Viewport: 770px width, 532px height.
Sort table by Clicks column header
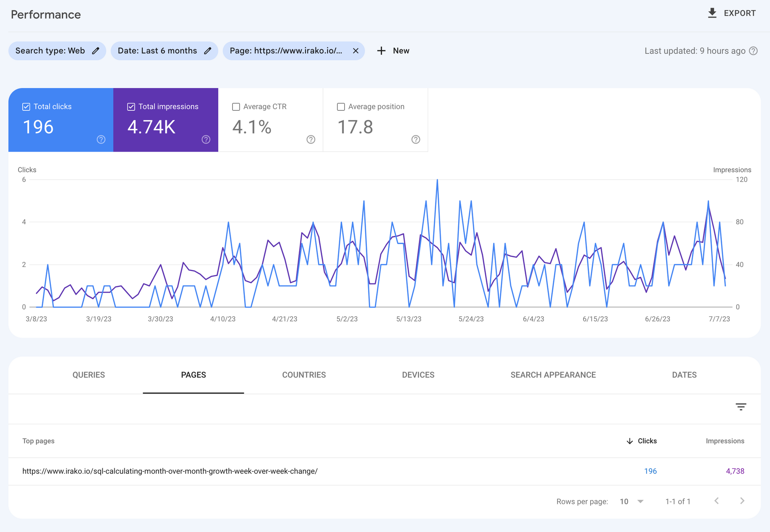[x=647, y=441]
